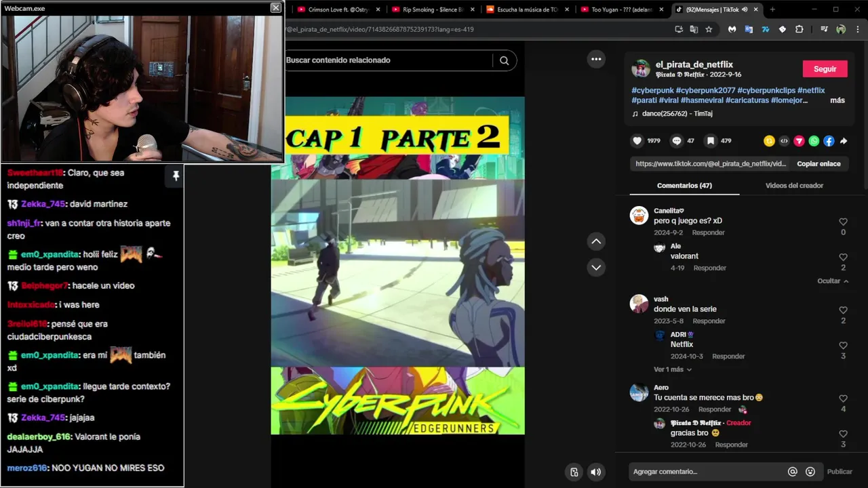Like Aero's comment about the account

pos(843,399)
